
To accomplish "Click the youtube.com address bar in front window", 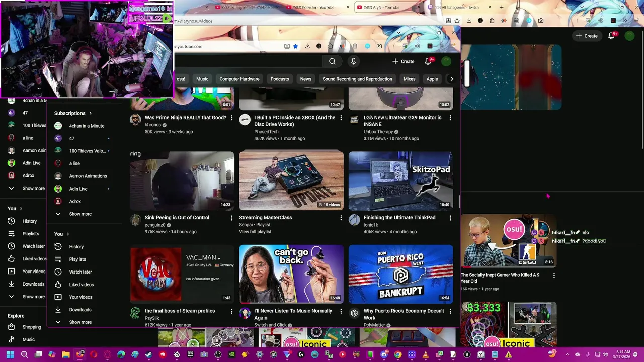I will (x=229, y=46).
